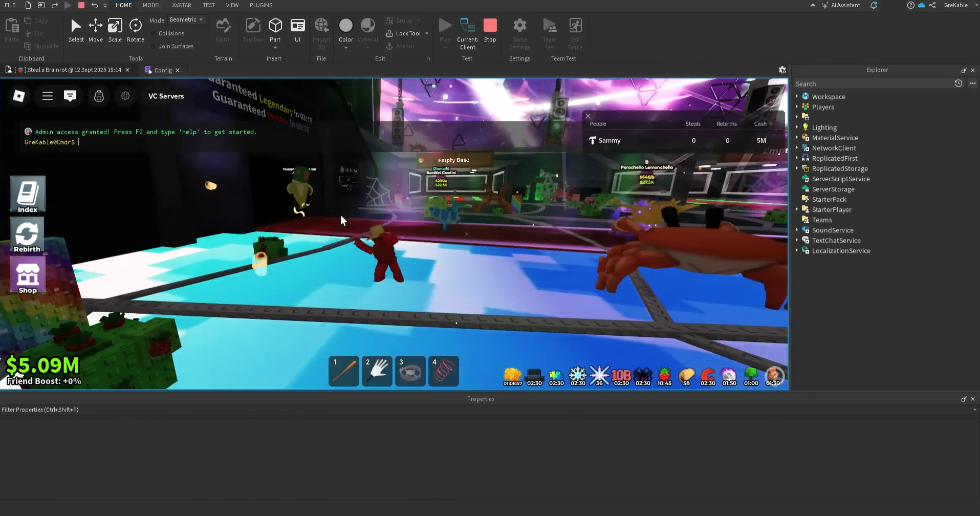Switch to the MODEL ribbon tab

151,5
